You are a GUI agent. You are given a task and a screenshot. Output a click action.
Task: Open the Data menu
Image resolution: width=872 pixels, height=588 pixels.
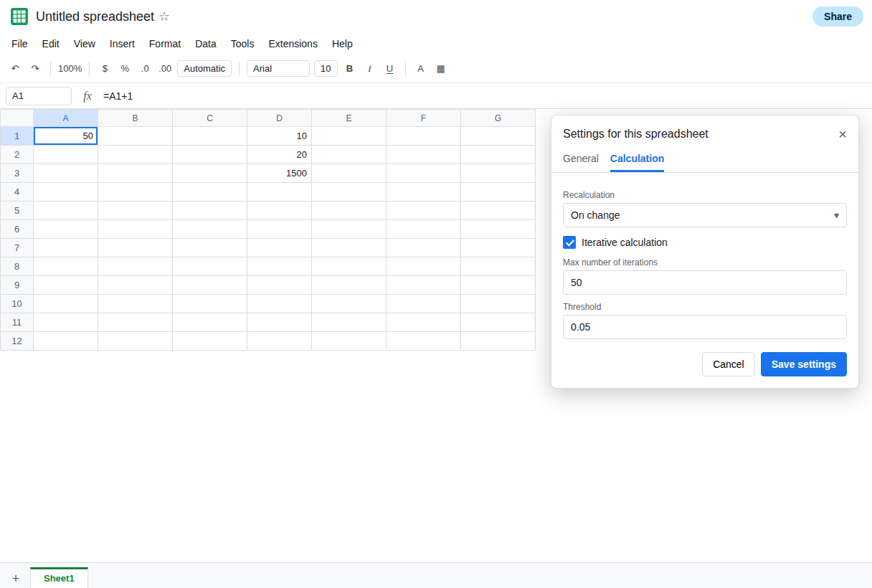(x=206, y=44)
